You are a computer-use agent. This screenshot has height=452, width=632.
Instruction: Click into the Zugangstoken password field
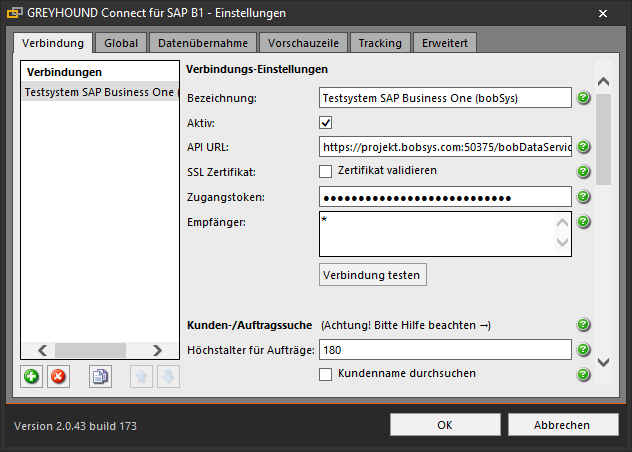pyautogui.click(x=445, y=197)
